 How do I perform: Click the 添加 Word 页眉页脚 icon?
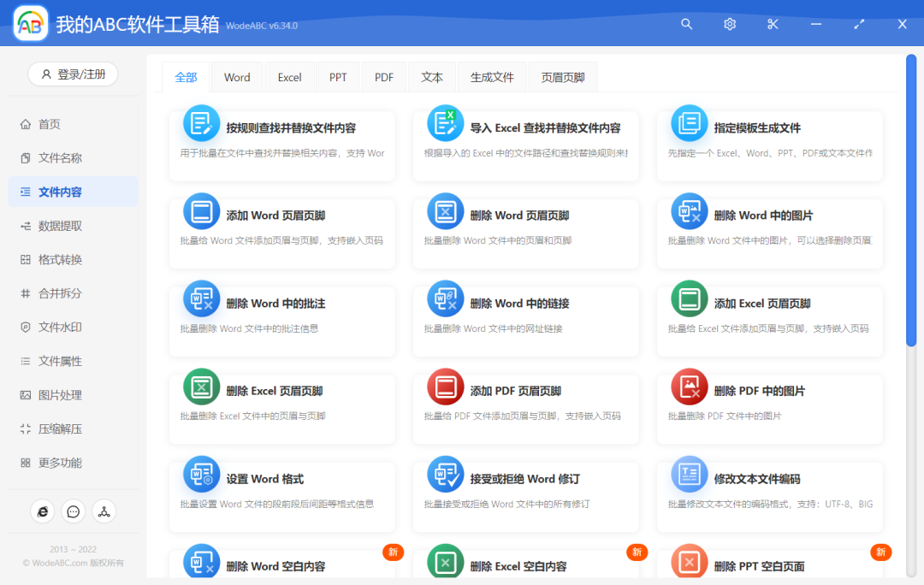point(202,211)
